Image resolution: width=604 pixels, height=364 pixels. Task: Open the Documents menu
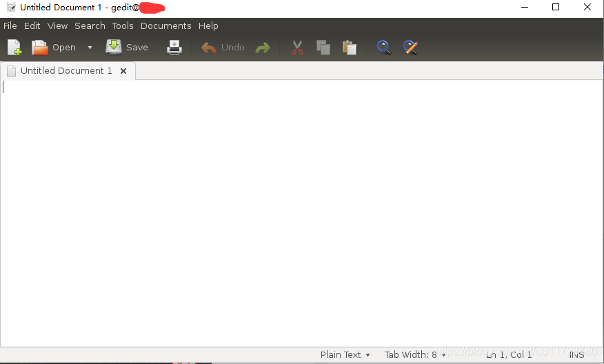coord(165,26)
